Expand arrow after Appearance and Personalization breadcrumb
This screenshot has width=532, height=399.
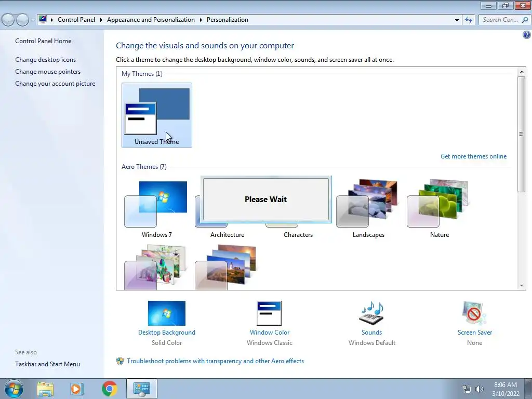point(201,20)
